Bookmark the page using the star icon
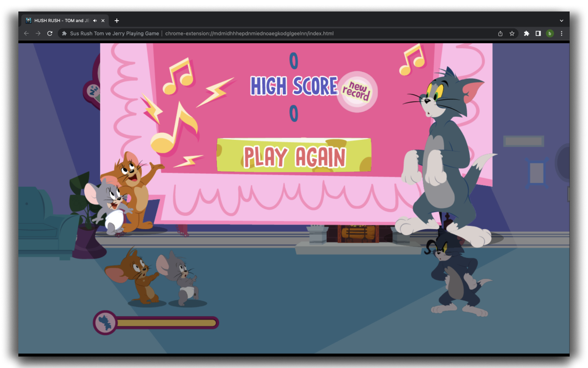588x368 pixels. tap(512, 33)
